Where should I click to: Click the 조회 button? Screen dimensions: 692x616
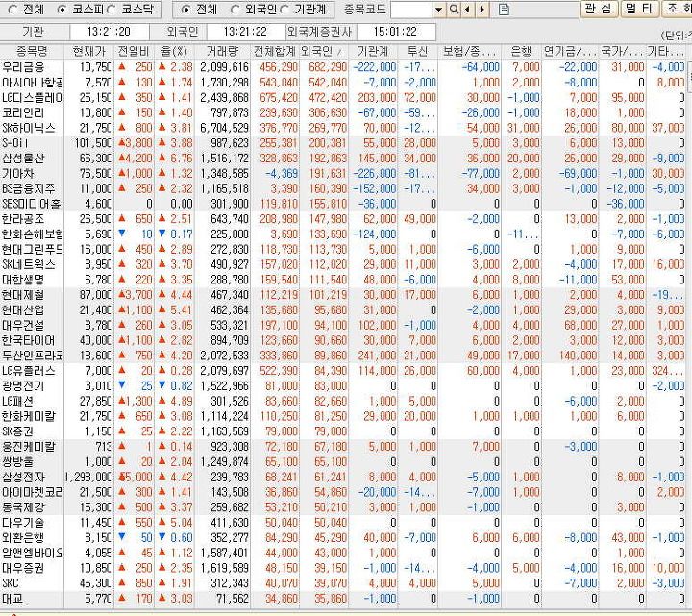point(677,9)
